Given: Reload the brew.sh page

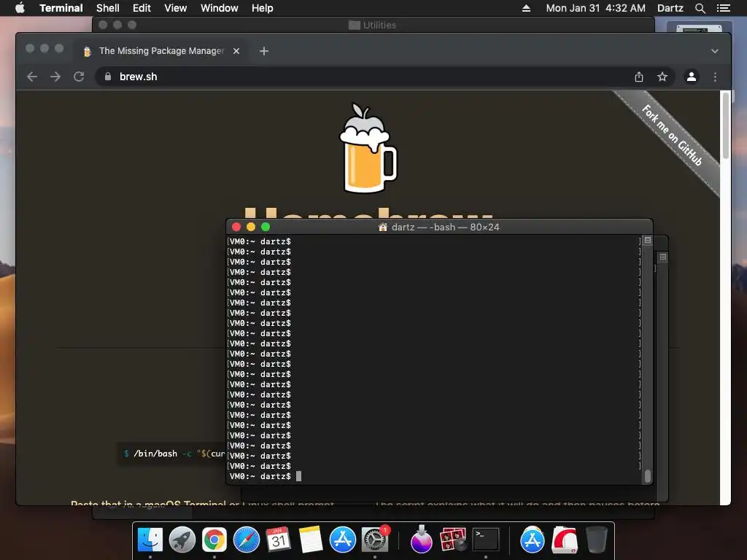Looking at the screenshot, I should 79,77.
